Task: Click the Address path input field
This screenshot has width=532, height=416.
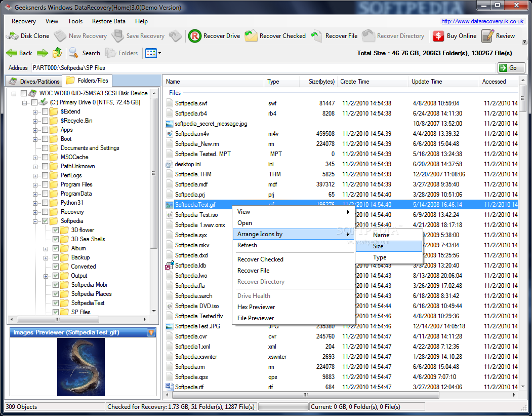Action: point(264,68)
